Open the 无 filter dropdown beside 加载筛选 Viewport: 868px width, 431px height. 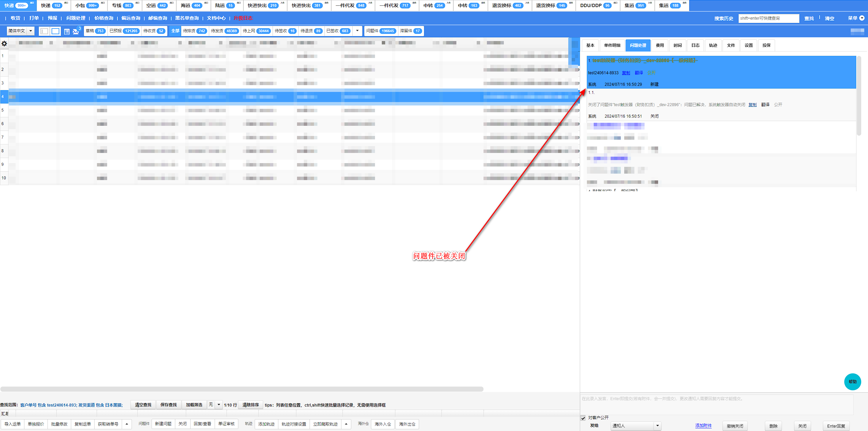[215, 405]
